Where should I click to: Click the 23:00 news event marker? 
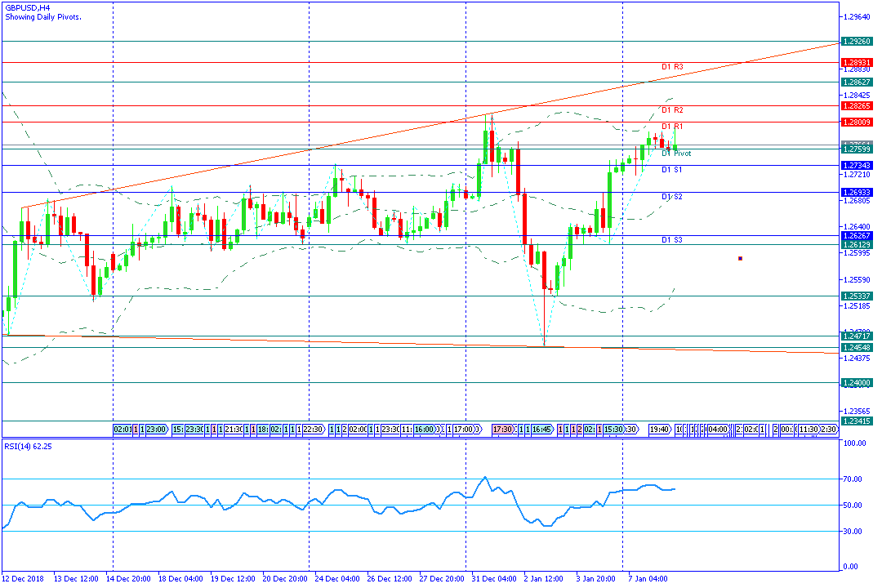point(156,430)
